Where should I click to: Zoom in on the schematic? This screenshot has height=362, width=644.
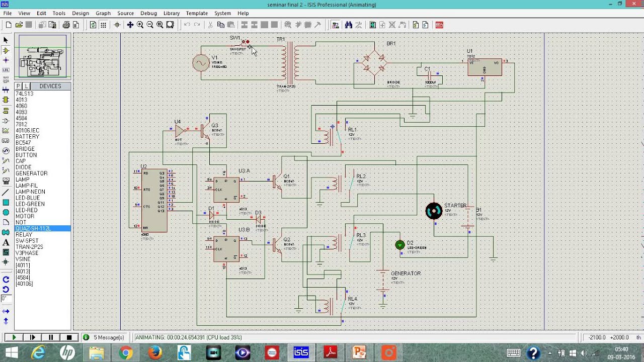140,25
